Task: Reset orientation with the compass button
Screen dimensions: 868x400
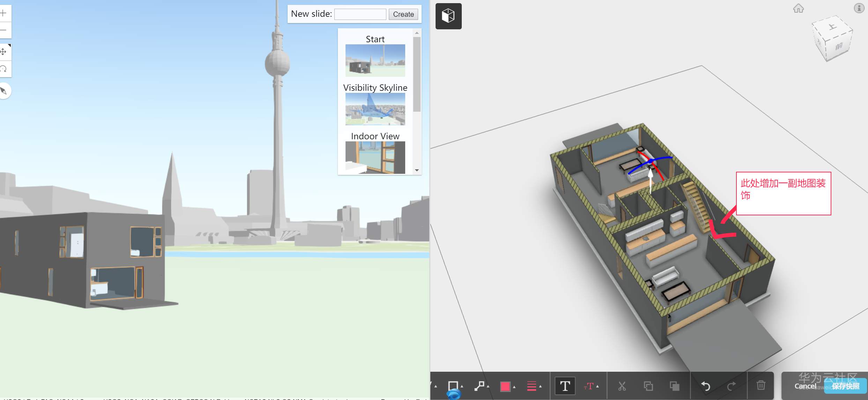Action: pyautogui.click(x=3, y=91)
